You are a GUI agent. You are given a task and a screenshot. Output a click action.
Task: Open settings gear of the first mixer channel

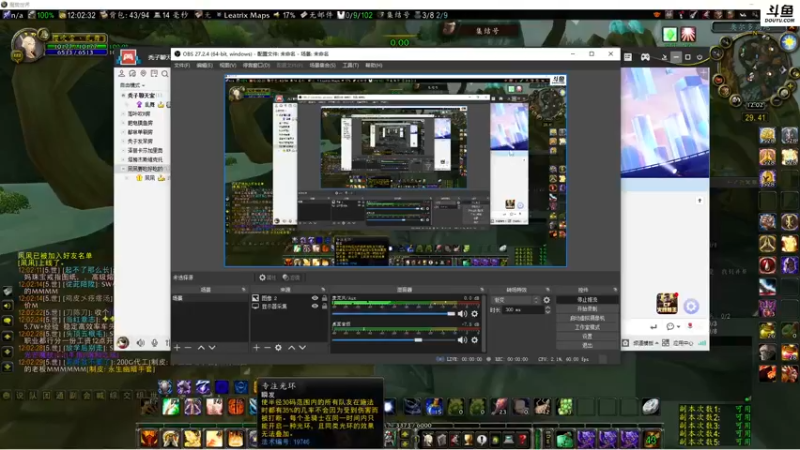(474, 314)
